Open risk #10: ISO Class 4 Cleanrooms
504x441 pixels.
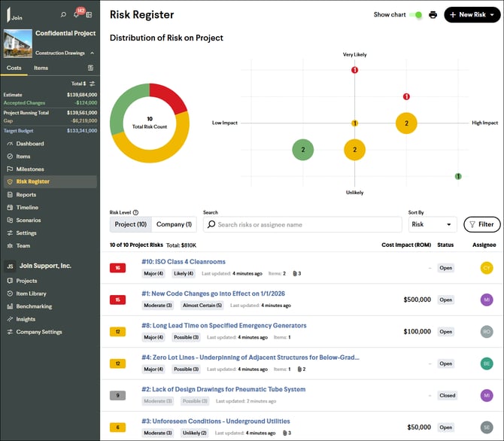[x=183, y=262]
